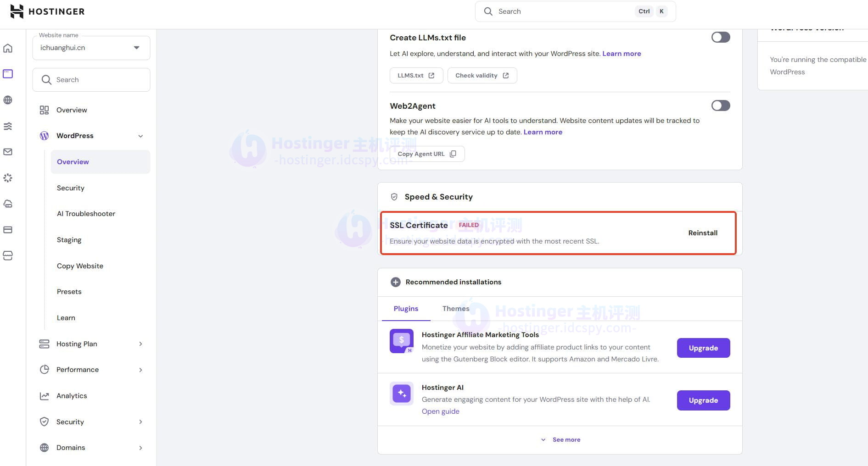Image resolution: width=868 pixels, height=466 pixels.
Task: Switch to the Themes tab
Action: (455, 309)
